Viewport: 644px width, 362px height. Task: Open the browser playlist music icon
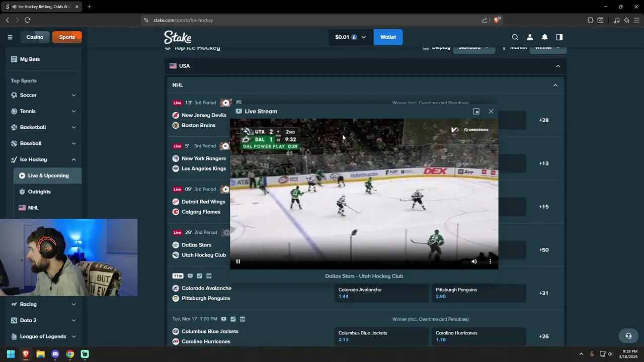tap(616, 20)
